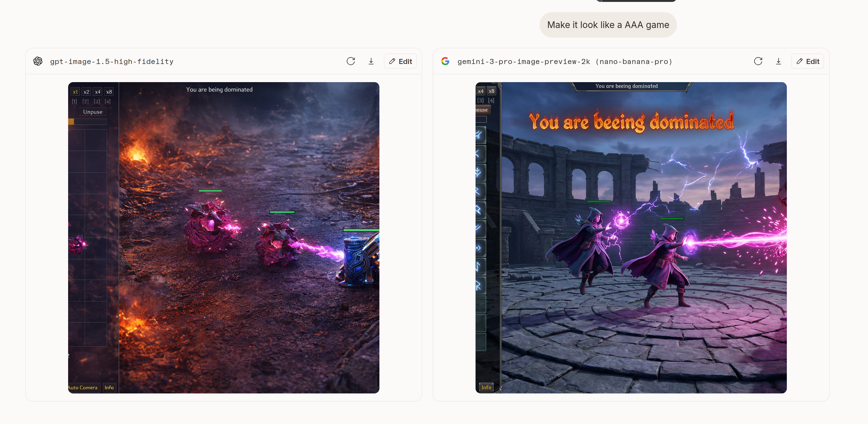Click the Unpuse button in left image
Image resolution: width=868 pixels, height=424 pixels.
93,112
